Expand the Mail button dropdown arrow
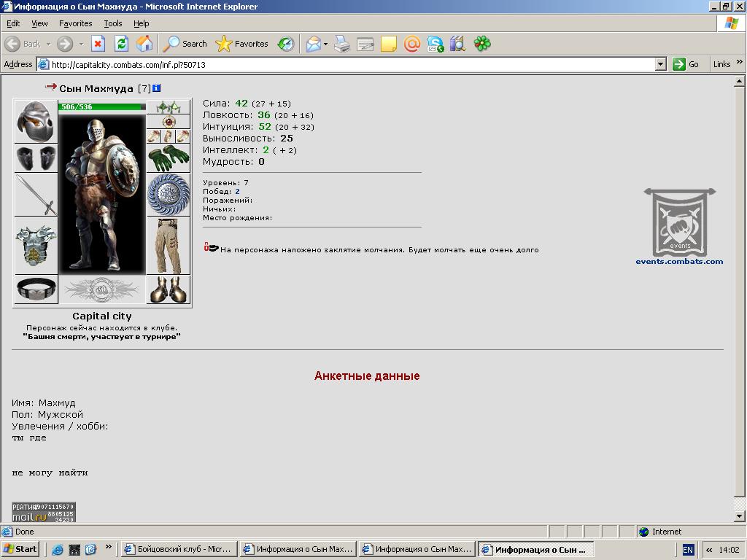The height and width of the screenshot is (560, 747). 326,44
